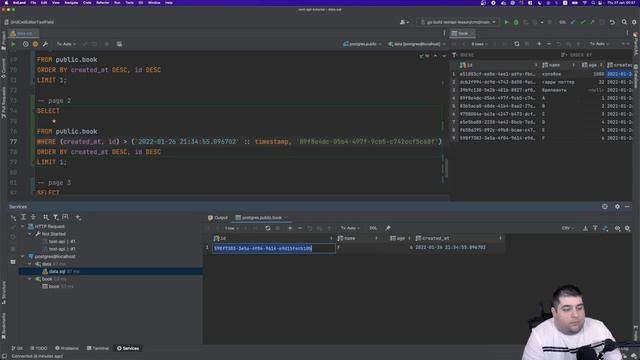
Task: Click the WHERE filter input field
Action: (506, 55)
